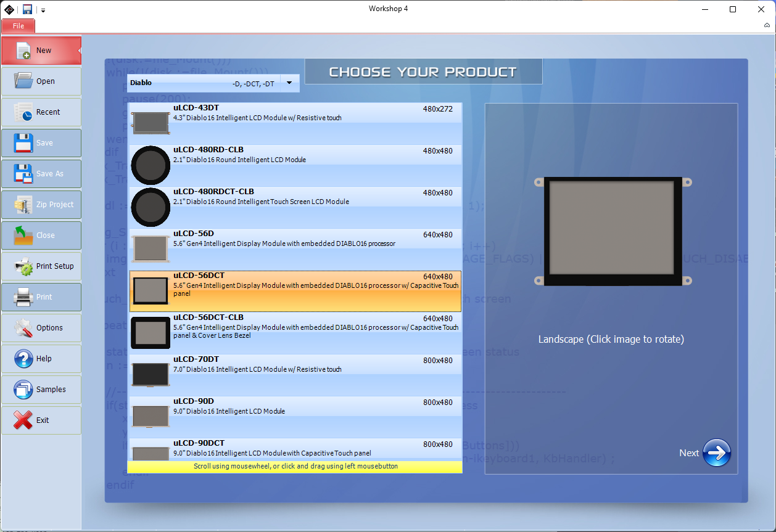This screenshot has height=532, width=776.
Task: Click the uLCD-56D product name
Action: click(194, 234)
